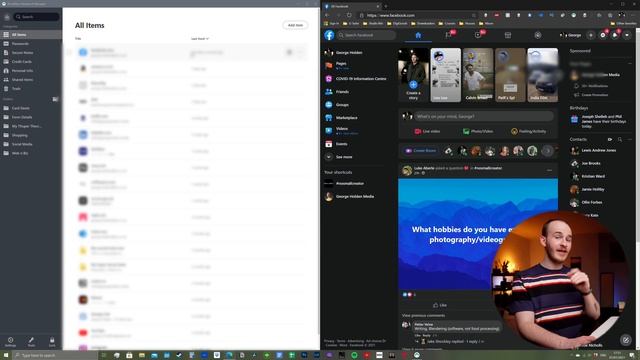Open the George profile button in header

coord(571,35)
